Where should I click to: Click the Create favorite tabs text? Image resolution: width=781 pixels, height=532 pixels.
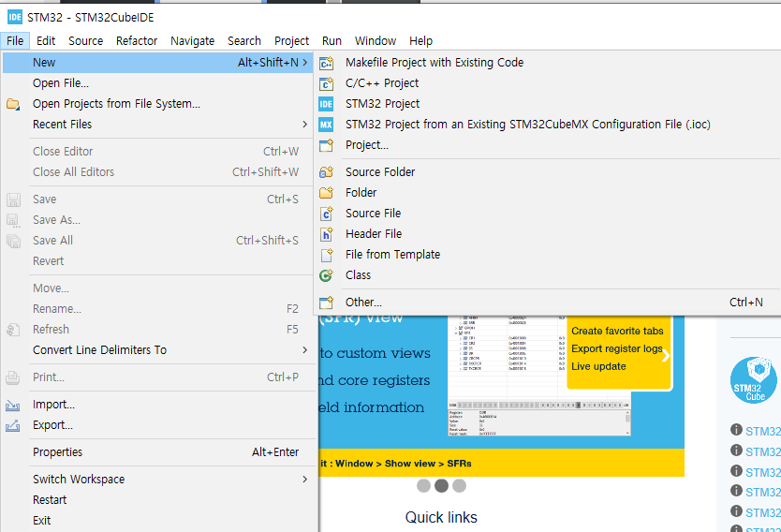[617, 331]
